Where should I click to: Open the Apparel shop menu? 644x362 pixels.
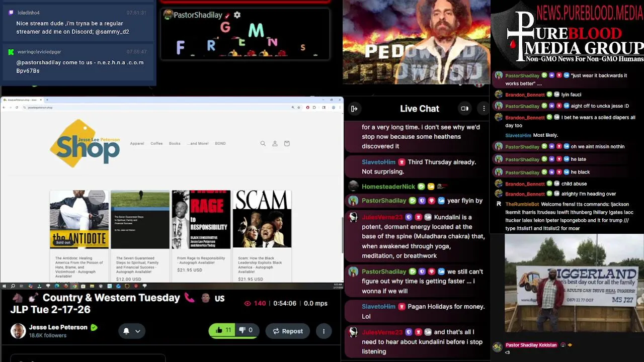click(137, 144)
